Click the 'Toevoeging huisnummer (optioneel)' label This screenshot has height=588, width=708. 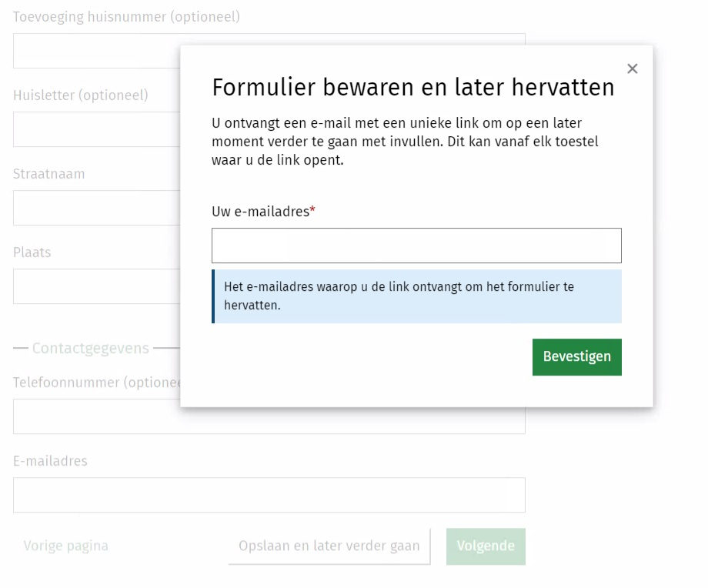click(125, 16)
